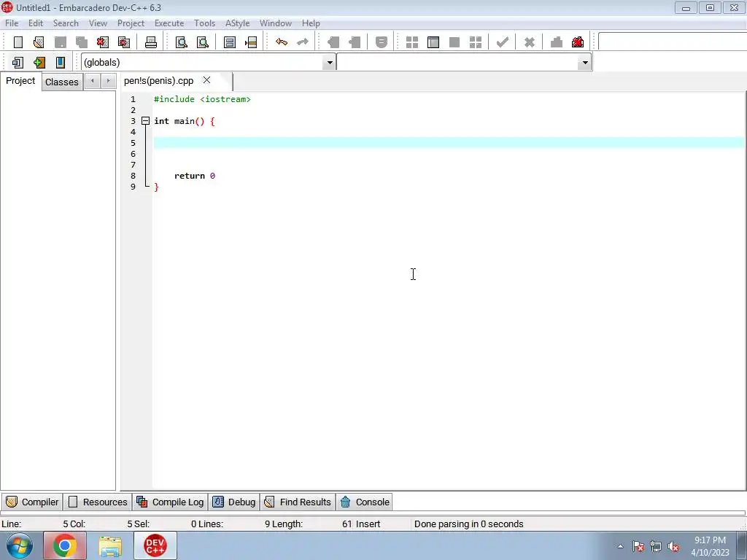
Task: Click the Go to function toolbar icon
Action: [x=230, y=42]
